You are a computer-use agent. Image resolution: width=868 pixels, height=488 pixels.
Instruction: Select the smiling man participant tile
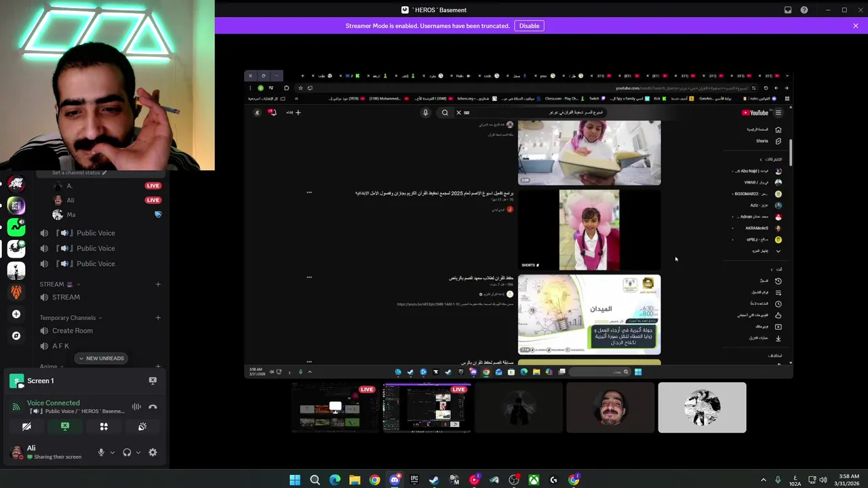610,407
